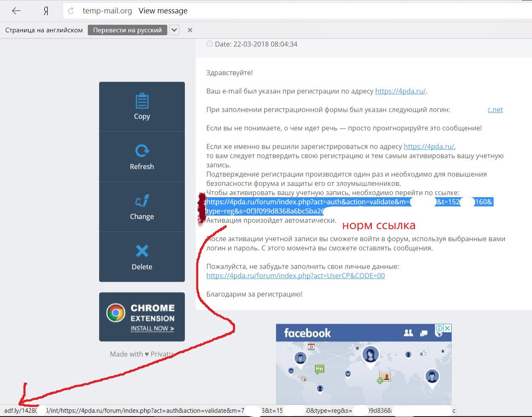Install the Chrome Extension banner
Image resolution: width=532 pixels, height=417 pixels.
coord(142,317)
